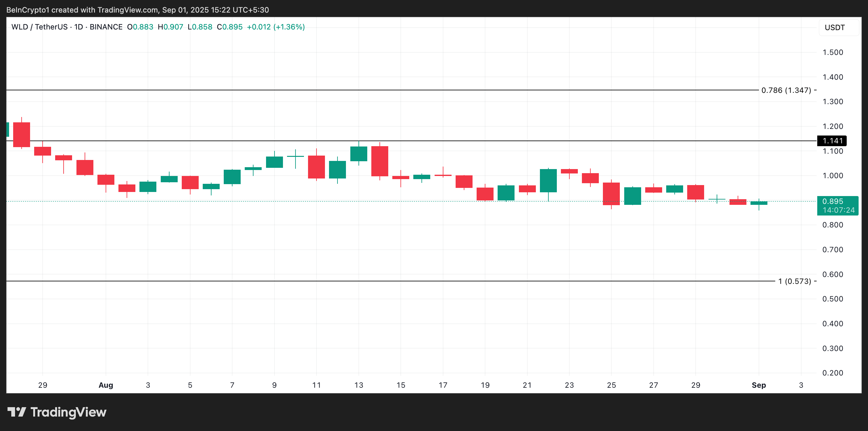
Task: Click the 13 date label on axis
Action: point(358,385)
